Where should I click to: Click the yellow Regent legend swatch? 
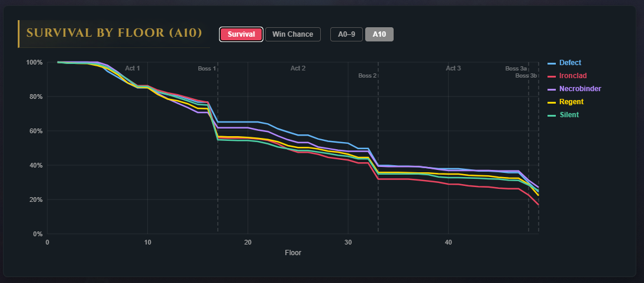point(552,102)
